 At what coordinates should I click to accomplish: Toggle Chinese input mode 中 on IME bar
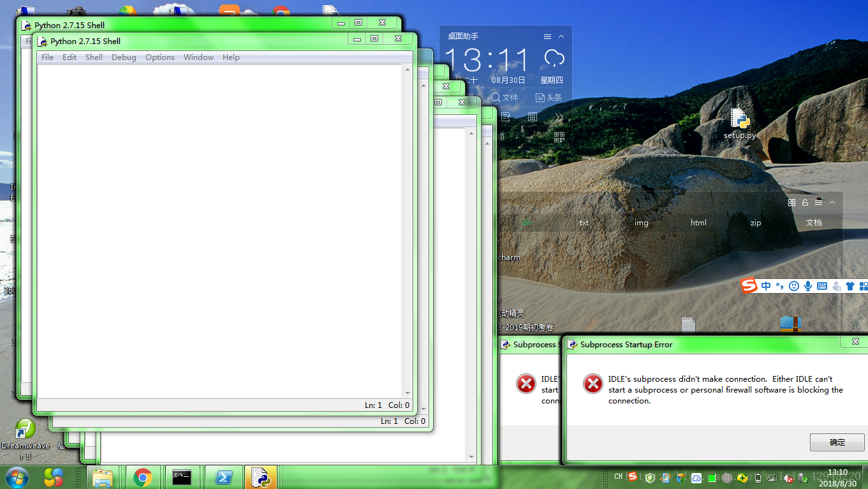766,286
